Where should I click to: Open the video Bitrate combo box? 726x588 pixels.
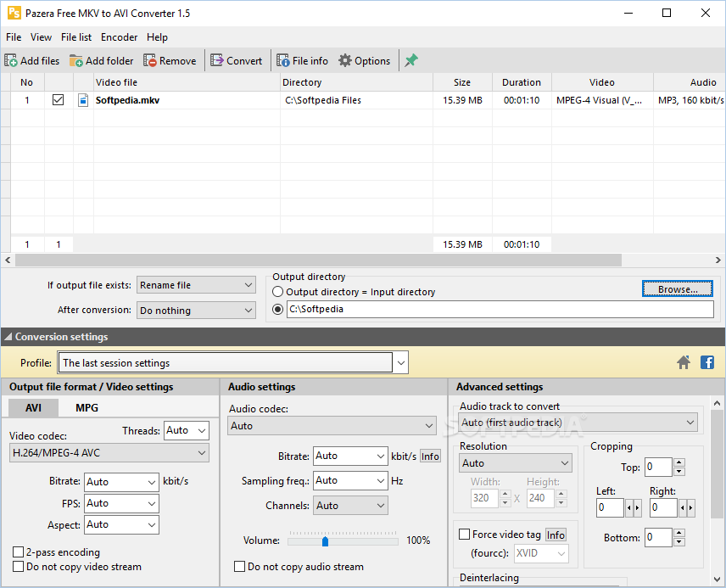(122, 482)
